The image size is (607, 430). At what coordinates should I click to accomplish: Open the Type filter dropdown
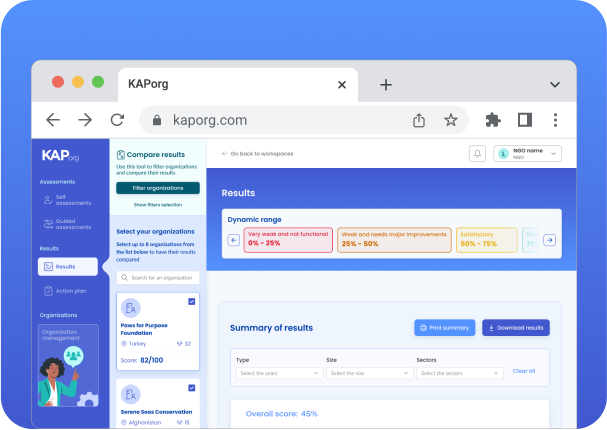tap(279, 373)
